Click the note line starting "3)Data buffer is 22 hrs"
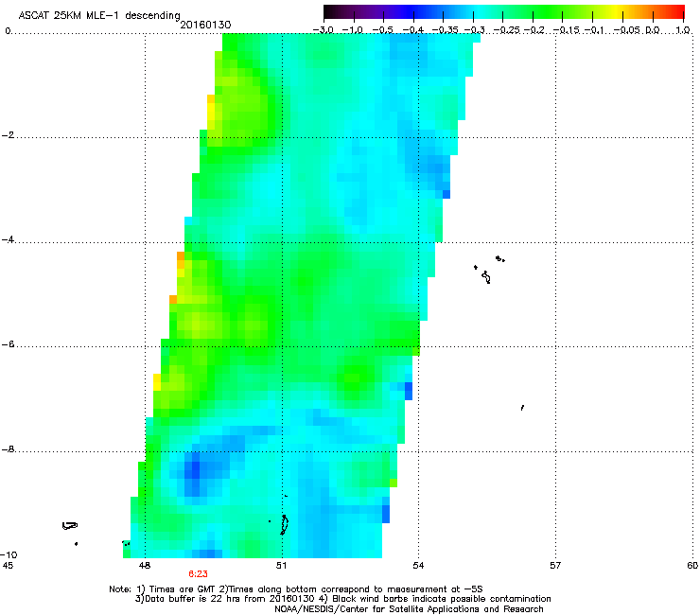This screenshot has height=615, width=700. (342, 599)
